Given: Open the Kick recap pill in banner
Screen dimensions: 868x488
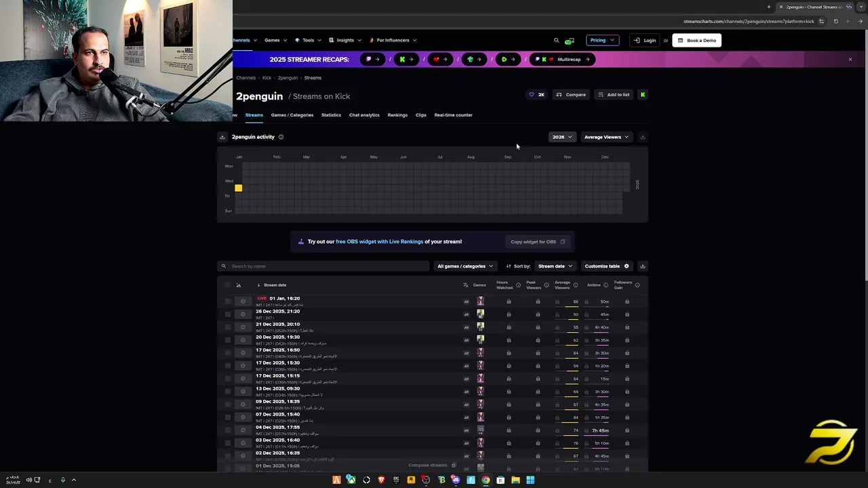Looking at the screenshot, I should 406,60.
